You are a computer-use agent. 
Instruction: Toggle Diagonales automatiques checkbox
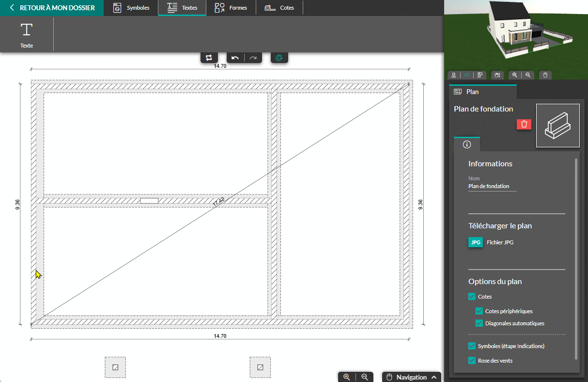(x=480, y=323)
